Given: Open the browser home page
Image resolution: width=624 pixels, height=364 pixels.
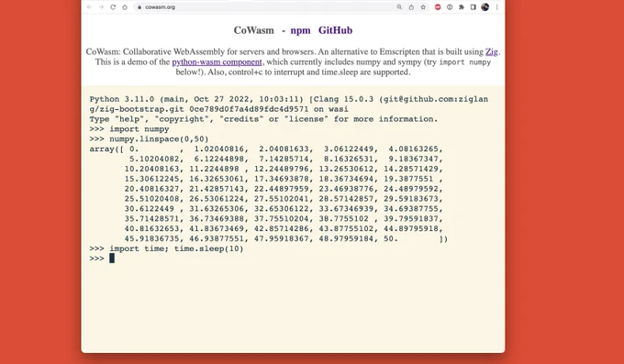Looking at the screenshot, I should pos(125,7).
